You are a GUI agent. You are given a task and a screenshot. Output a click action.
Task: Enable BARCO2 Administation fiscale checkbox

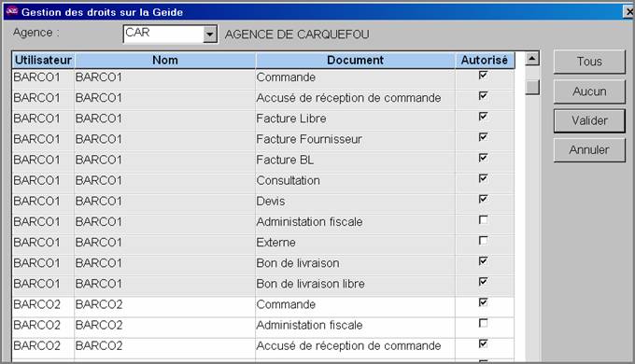pos(483,323)
